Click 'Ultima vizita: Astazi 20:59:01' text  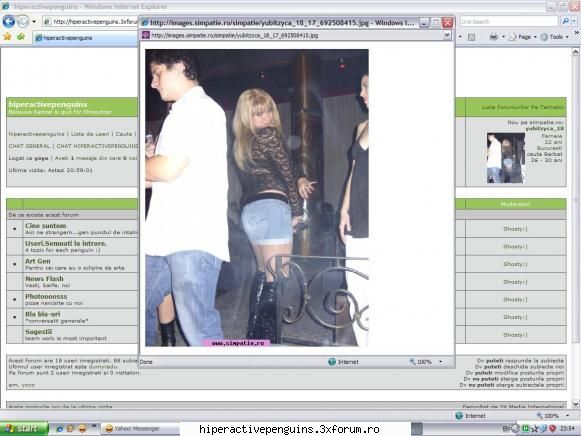(x=50, y=170)
